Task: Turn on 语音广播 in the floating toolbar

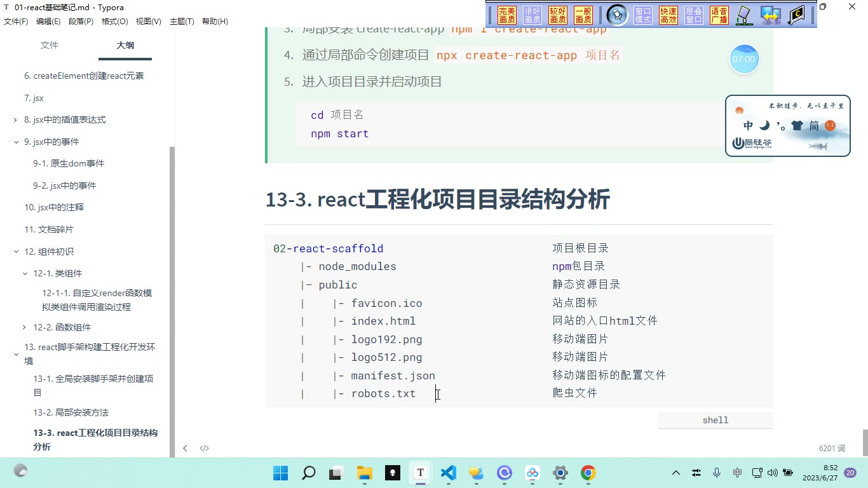Action: (719, 15)
